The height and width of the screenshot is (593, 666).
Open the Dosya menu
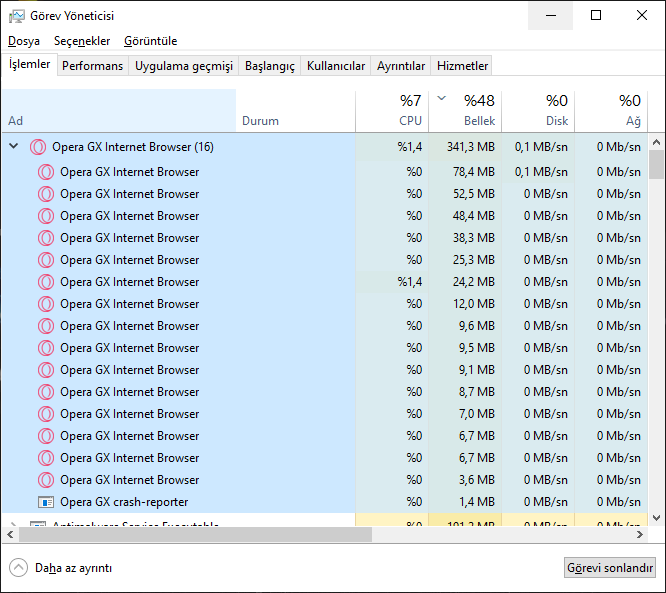(24, 41)
